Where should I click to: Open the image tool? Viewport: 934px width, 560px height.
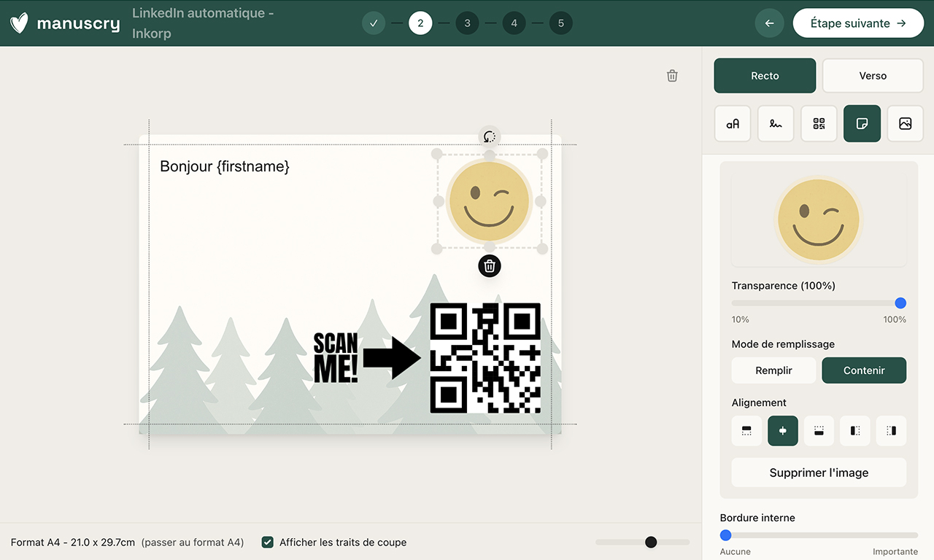(906, 124)
